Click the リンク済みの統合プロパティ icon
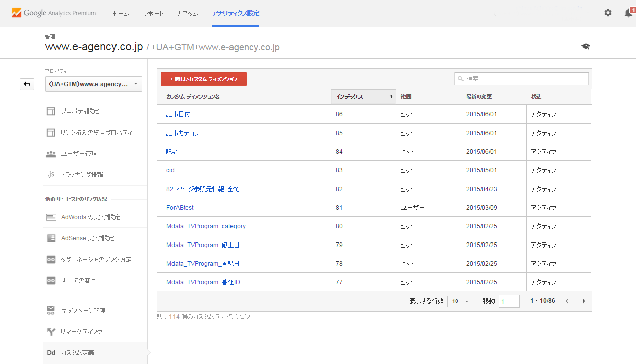The image size is (636, 364). [51, 133]
